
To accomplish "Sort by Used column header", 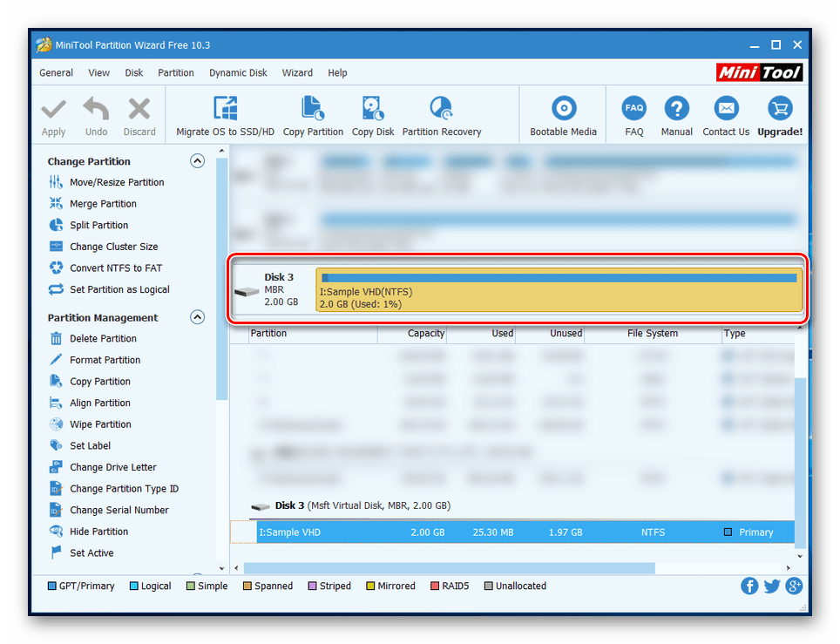I will (481, 333).
